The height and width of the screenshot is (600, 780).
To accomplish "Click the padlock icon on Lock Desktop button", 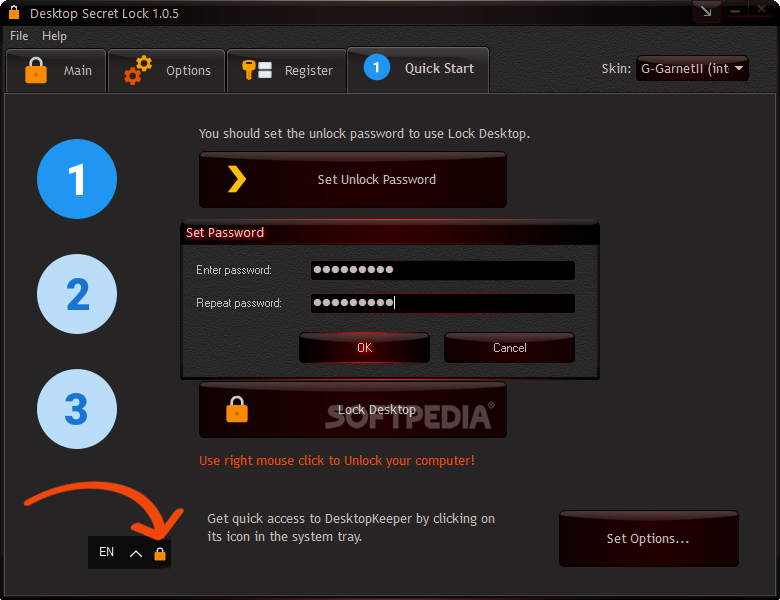I will [x=237, y=409].
